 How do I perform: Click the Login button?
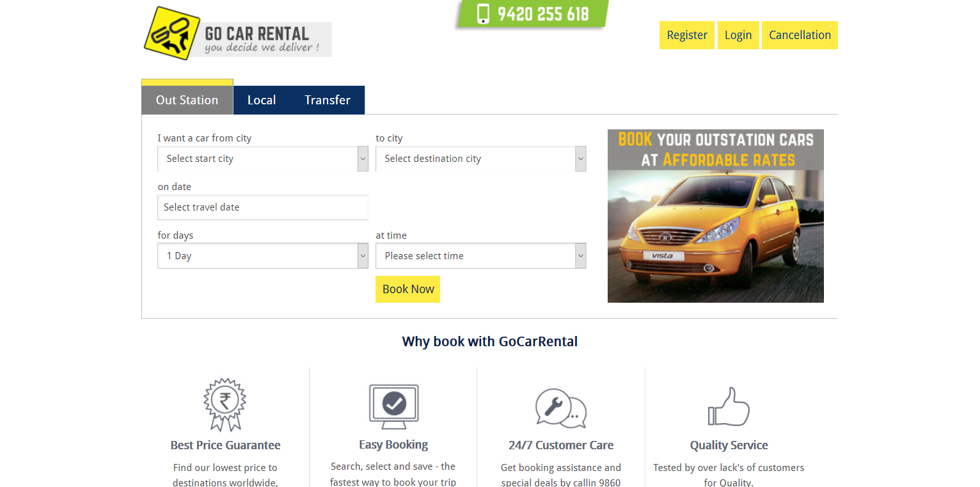(x=738, y=35)
